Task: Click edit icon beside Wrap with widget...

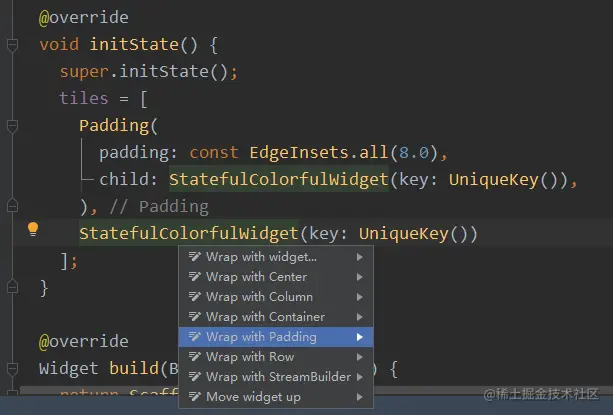Action: (x=195, y=257)
